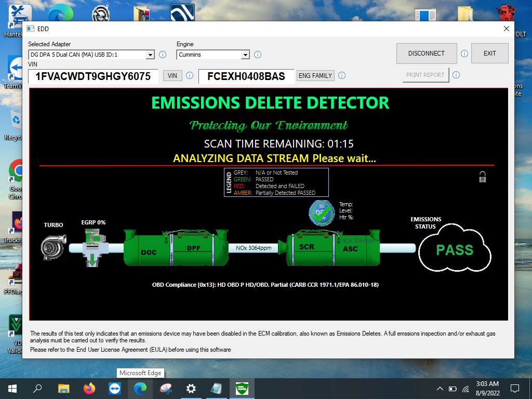
Task: Open the Selected Adapter dropdown
Action: point(150,55)
